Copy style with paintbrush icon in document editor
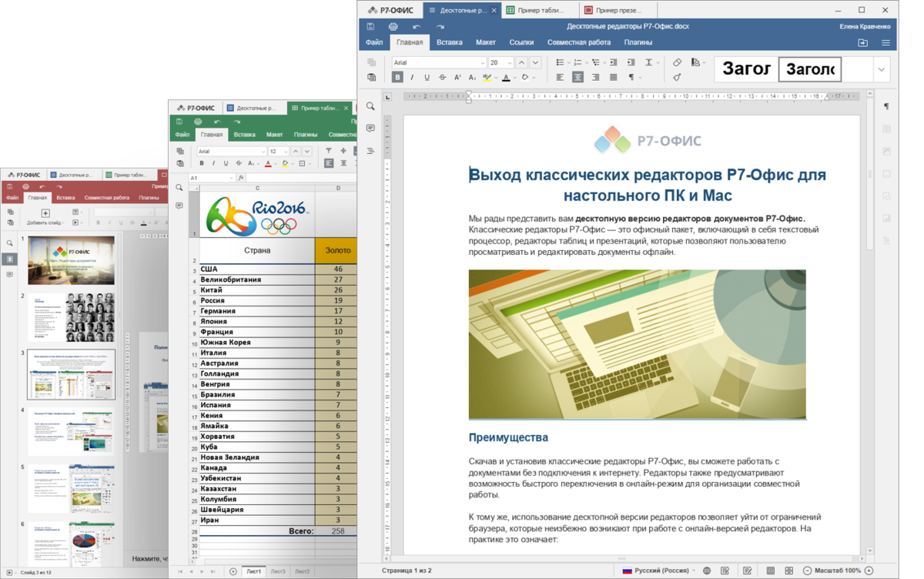Viewport: 924px width, 579px height. [x=677, y=77]
